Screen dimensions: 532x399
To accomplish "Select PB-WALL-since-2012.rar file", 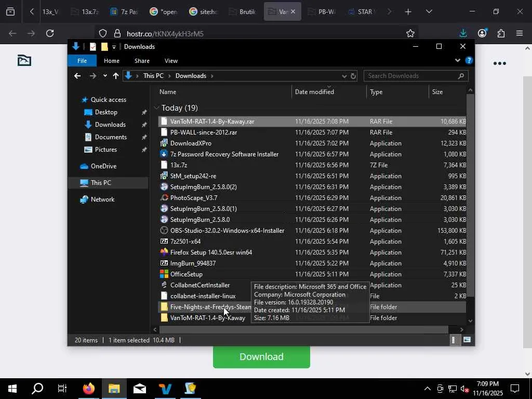I will pyautogui.click(x=204, y=132).
